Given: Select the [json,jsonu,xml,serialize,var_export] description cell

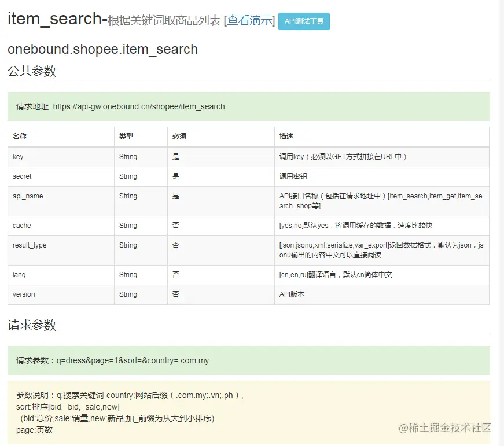Looking at the screenshot, I should point(381,250).
